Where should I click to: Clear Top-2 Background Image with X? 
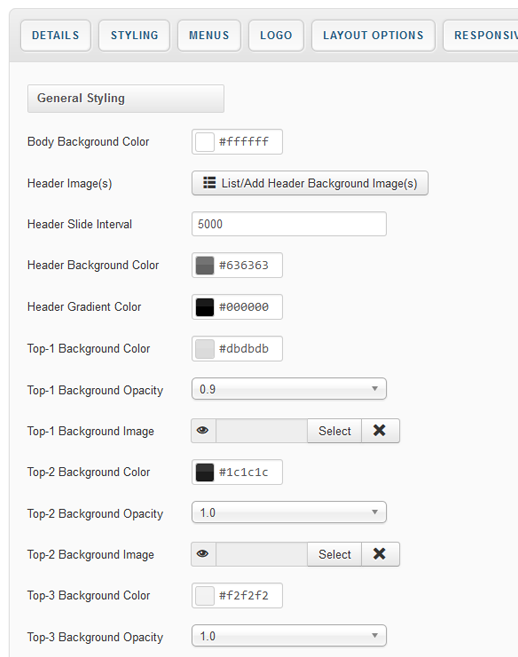[x=380, y=554]
